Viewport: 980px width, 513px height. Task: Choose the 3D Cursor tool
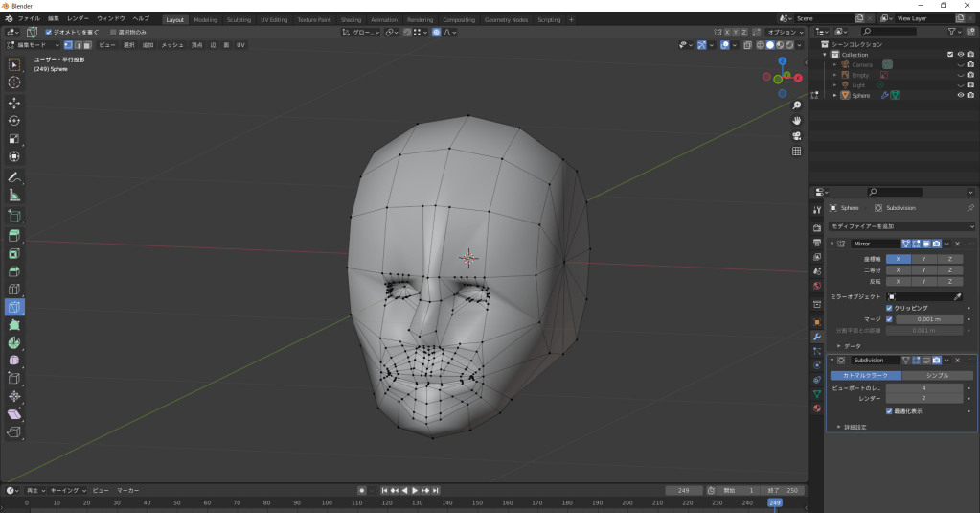[14, 82]
